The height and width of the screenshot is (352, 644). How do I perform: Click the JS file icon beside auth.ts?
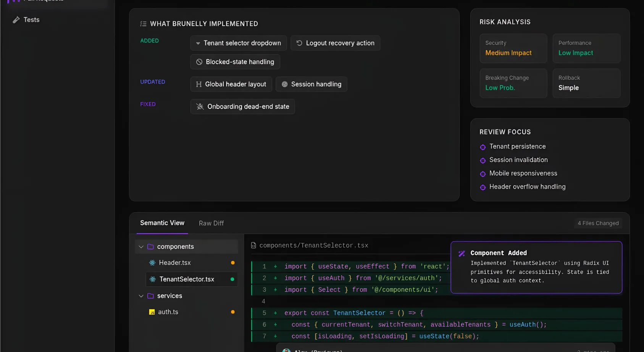point(152,312)
